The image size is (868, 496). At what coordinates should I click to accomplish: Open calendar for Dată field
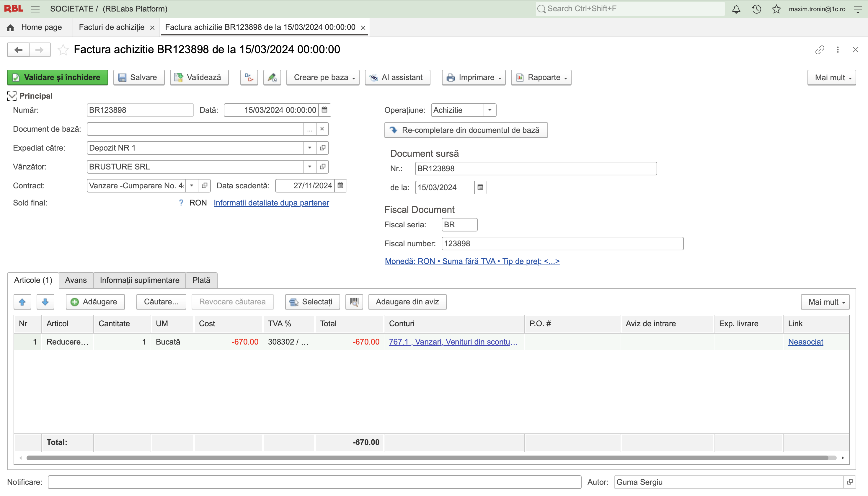click(325, 110)
